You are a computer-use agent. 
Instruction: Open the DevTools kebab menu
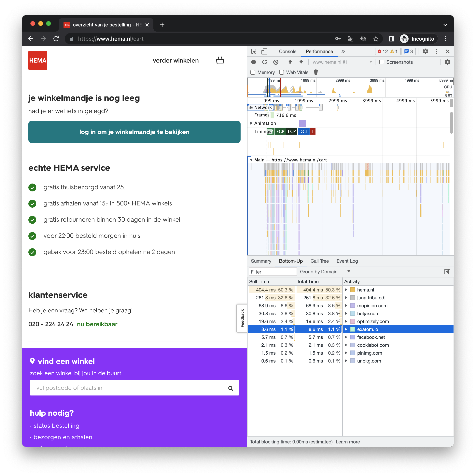point(437,51)
